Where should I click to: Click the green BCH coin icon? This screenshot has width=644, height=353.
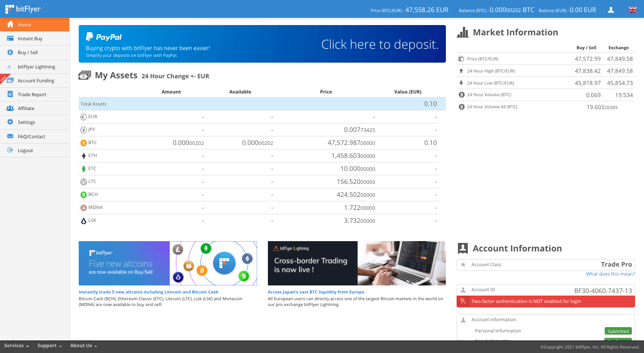pos(84,195)
